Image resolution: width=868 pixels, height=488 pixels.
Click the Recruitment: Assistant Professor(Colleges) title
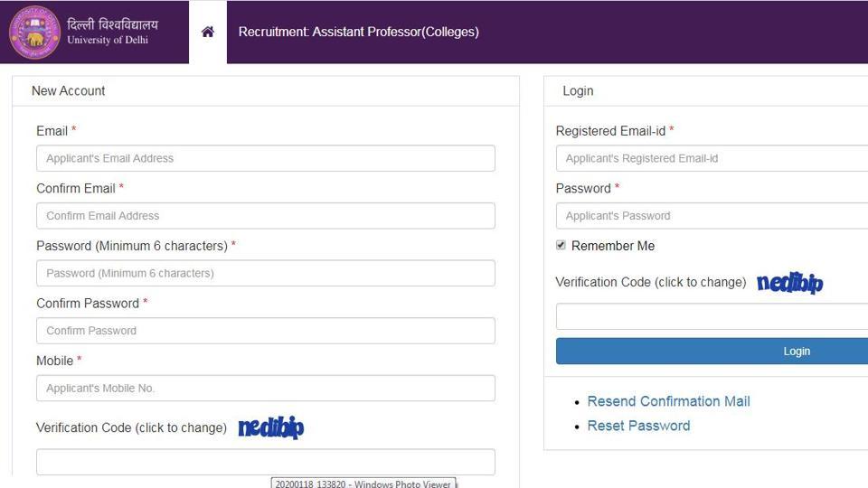coord(359,33)
